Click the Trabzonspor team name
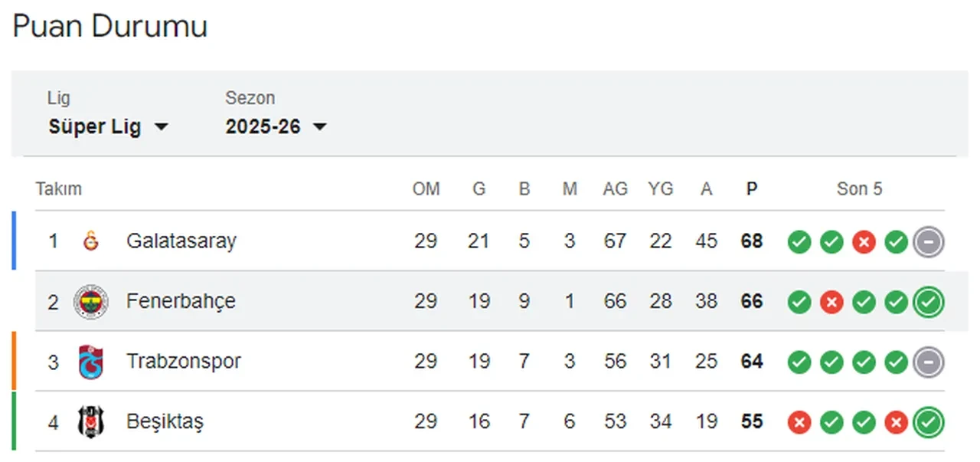The height and width of the screenshot is (462, 980). click(x=184, y=361)
